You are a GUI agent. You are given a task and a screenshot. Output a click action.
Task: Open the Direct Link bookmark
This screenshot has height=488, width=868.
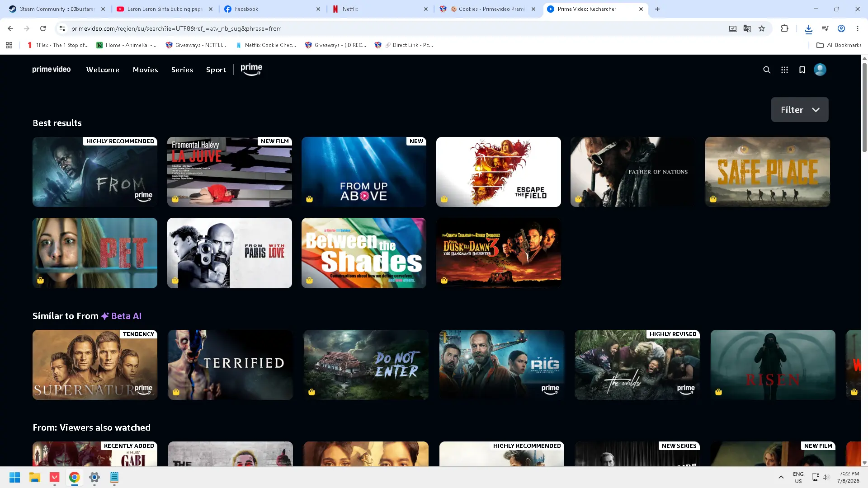coord(404,45)
